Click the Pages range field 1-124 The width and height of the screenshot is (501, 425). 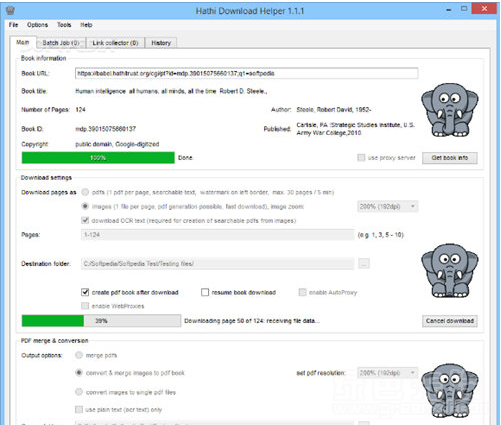(217, 235)
